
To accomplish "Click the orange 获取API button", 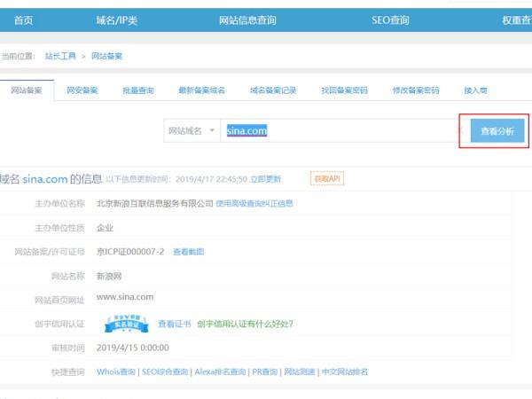I will (x=326, y=178).
